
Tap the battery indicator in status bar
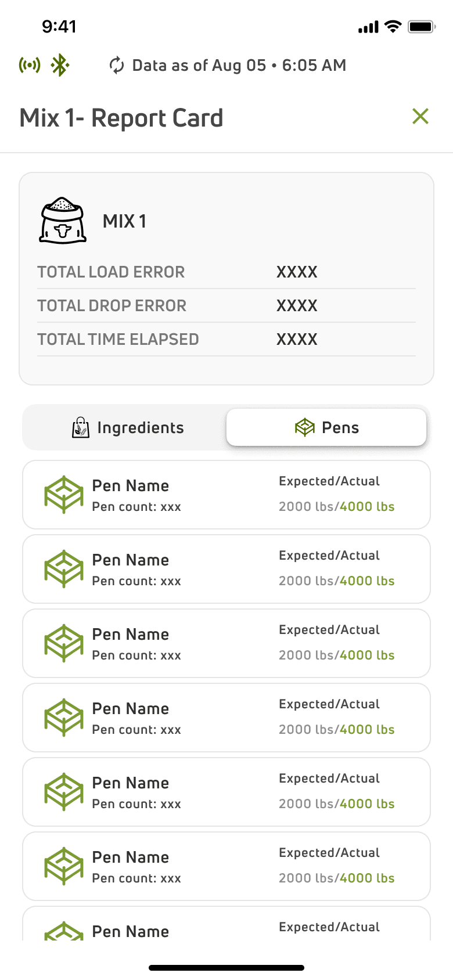click(x=422, y=27)
